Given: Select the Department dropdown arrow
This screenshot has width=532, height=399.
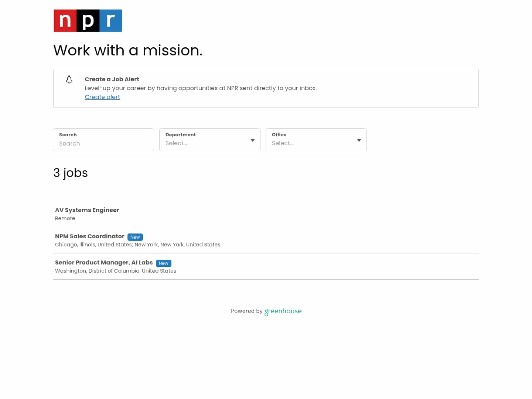Looking at the screenshot, I should 253,140.
